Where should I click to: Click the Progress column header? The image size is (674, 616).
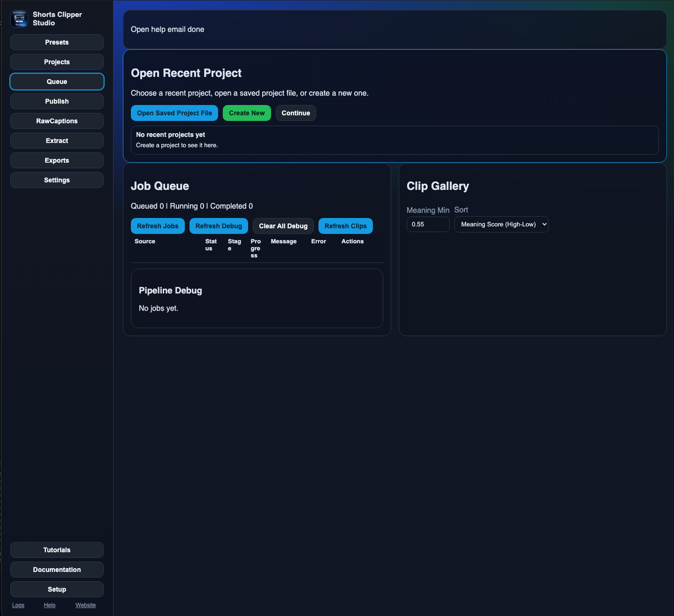[x=256, y=248]
